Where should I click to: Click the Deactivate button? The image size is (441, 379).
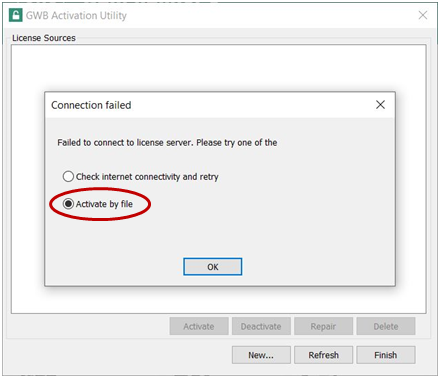261,326
